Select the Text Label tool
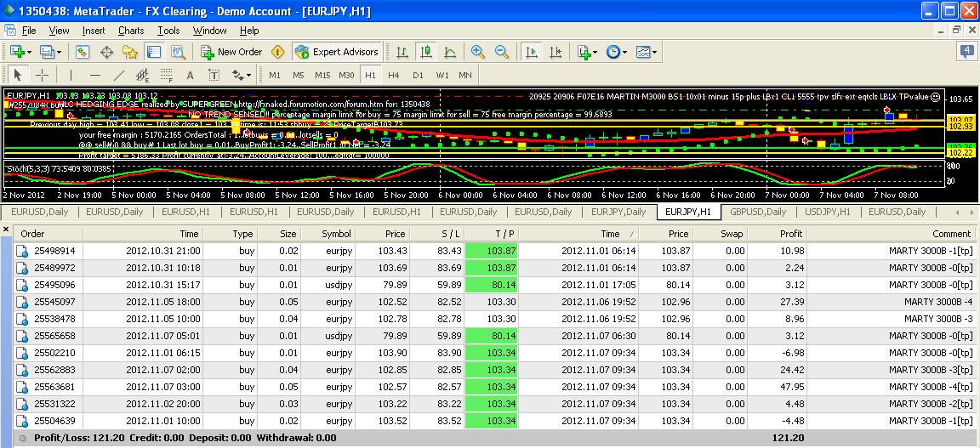The height and width of the screenshot is (448, 980). pyautogui.click(x=214, y=75)
